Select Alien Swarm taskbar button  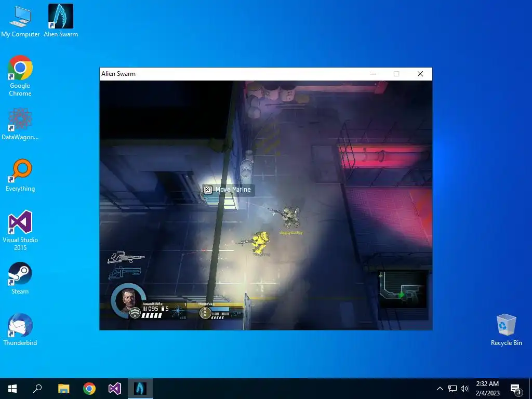point(140,389)
